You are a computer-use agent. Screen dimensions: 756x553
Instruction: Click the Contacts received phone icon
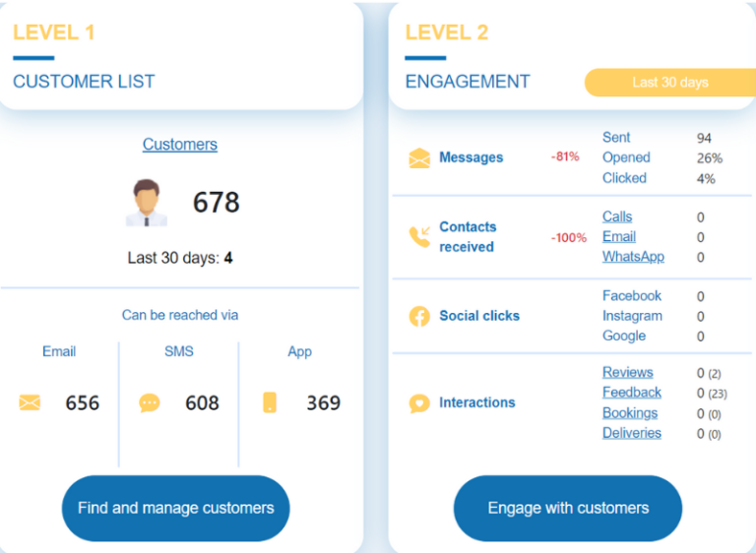click(419, 236)
